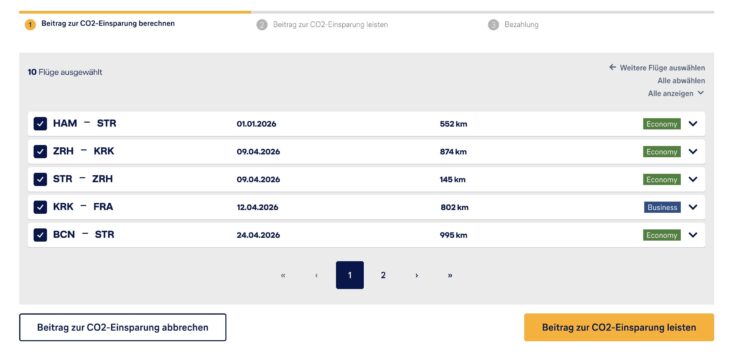Click the date 01.01.2026
Image resolution: width=750 pixels, height=361 pixels.
click(x=256, y=124)
